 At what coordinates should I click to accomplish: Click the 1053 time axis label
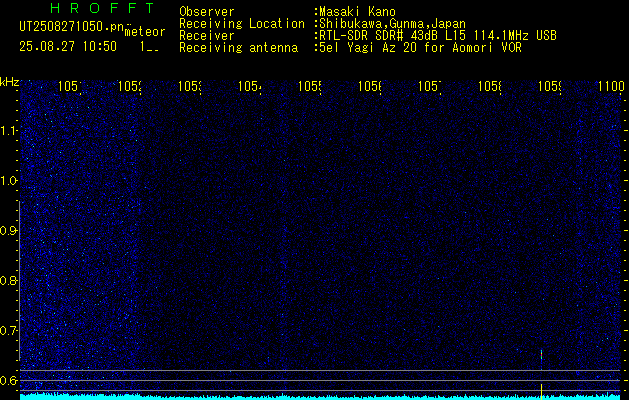(190, 87)
